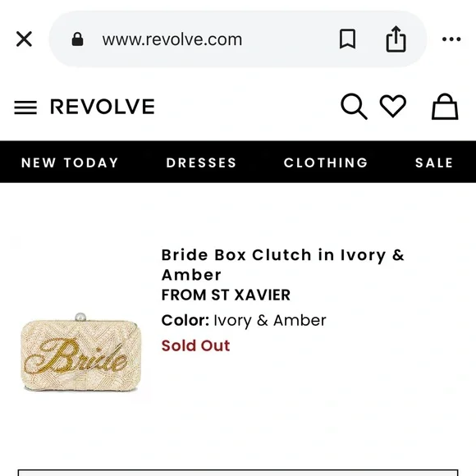Image resolution: width=476 pixels, height=476 pixels.
Task: Open the three-dot browser menu
Action: click(x=451, y=39)
